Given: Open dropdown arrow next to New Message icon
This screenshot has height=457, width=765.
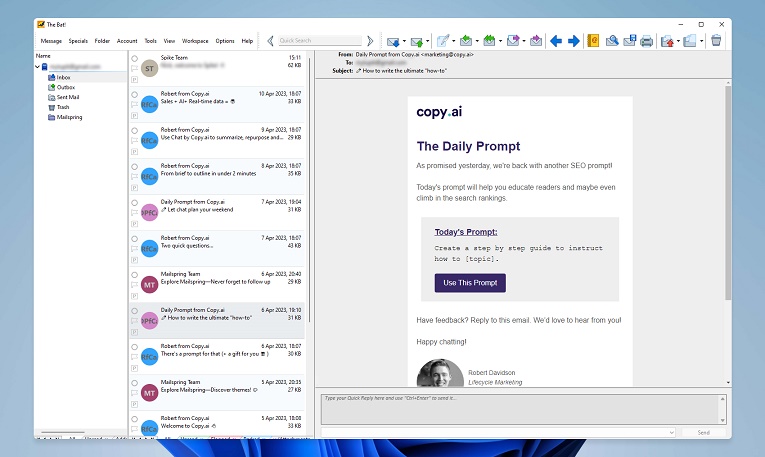Looking at the screenshot, I should pyautogui.click(x=454, y=41).
